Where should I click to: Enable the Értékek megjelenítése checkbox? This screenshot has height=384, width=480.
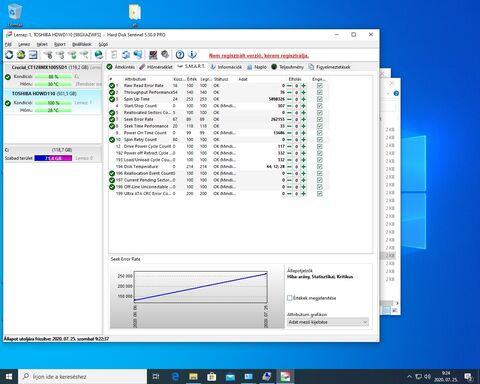[x=290, y=298]
